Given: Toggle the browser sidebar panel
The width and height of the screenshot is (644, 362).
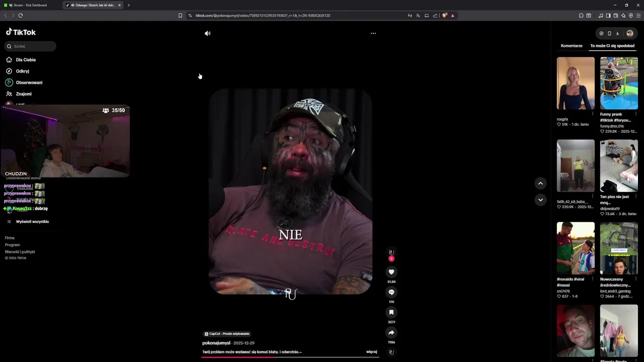Looking at the screenshot, I should 608,16.
